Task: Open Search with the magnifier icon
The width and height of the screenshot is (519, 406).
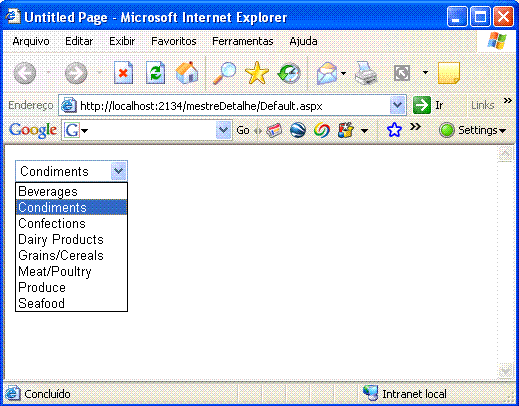Action: tap(224, 73)
